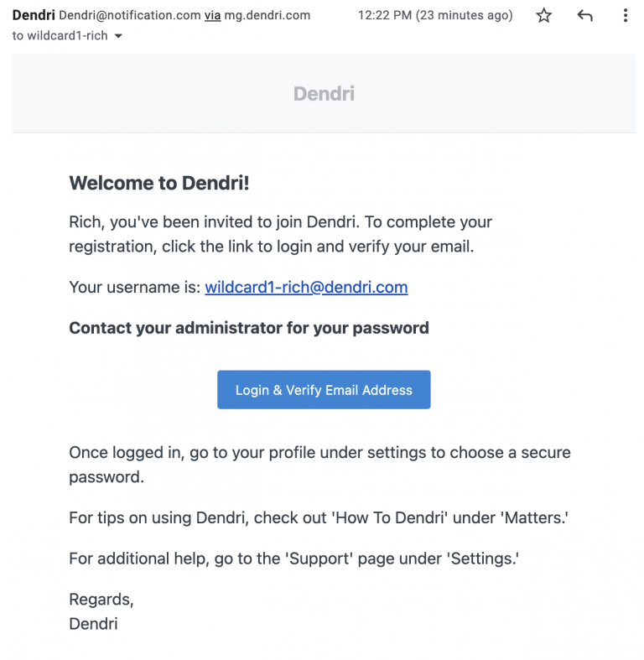Click Login & Verify Email Address button
Viewport: 644px width, 660px height.
[x=324, y=390]
